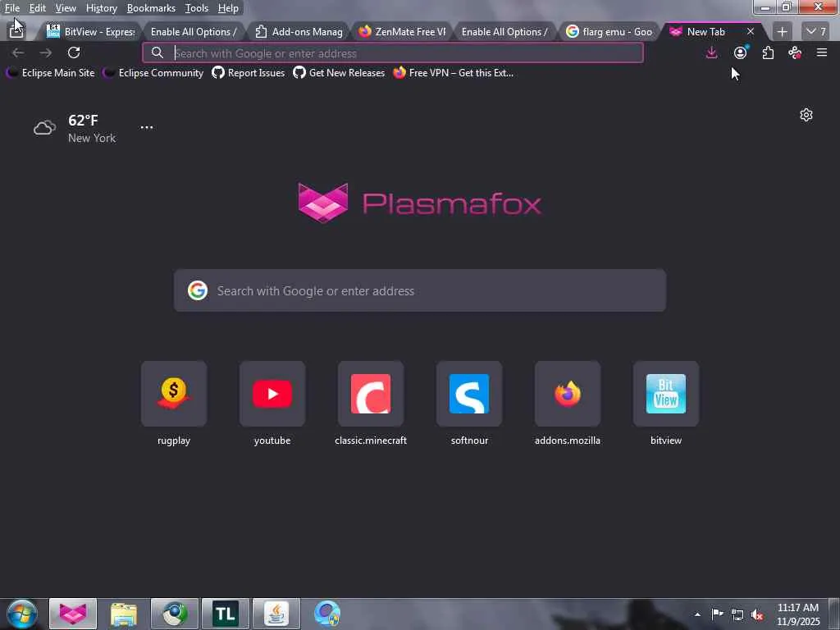Expand the list all tabs dropdown
840x630 pixels.
[816, 32]
